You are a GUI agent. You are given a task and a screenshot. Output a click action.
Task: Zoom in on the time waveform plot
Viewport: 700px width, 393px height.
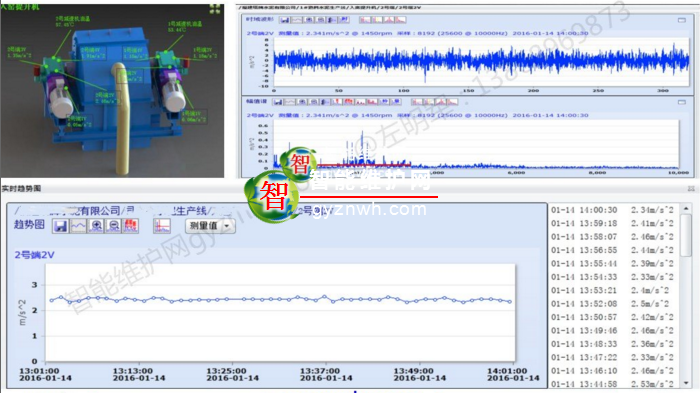pos(308,20)
